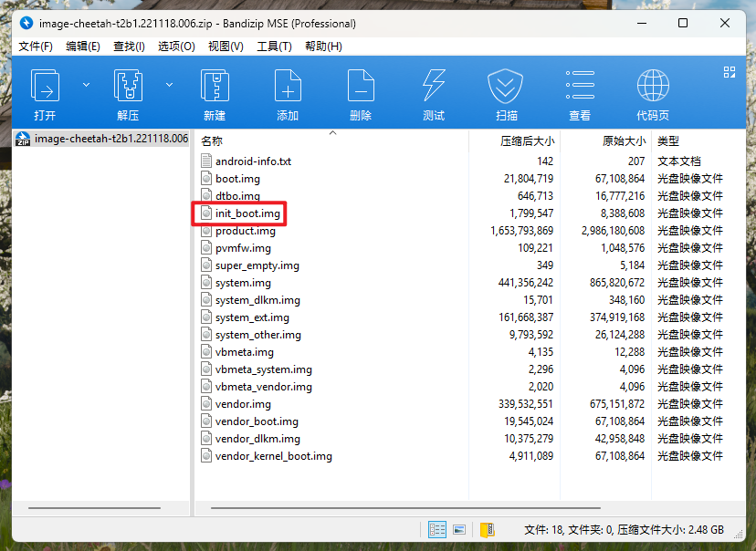Viewport: 756px width, 551px height.
Task: Select the super_empty.img file
Action: 257,265
